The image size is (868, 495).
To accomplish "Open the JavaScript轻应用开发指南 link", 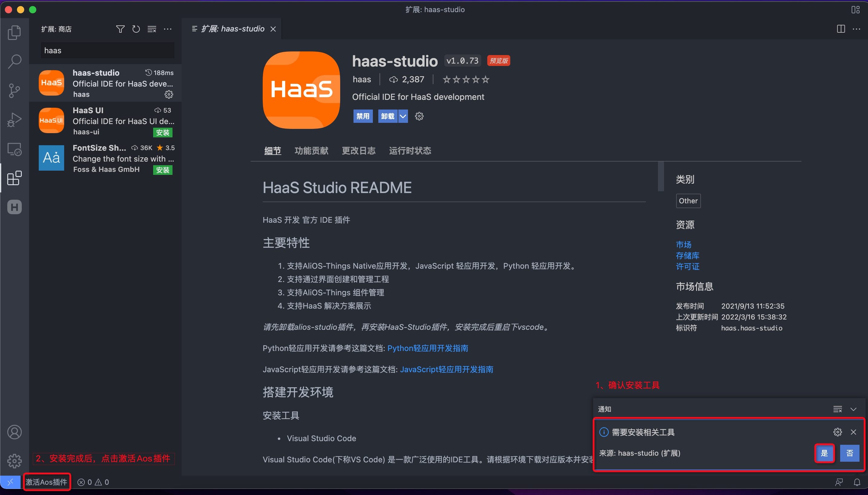I will pos(446,369).
